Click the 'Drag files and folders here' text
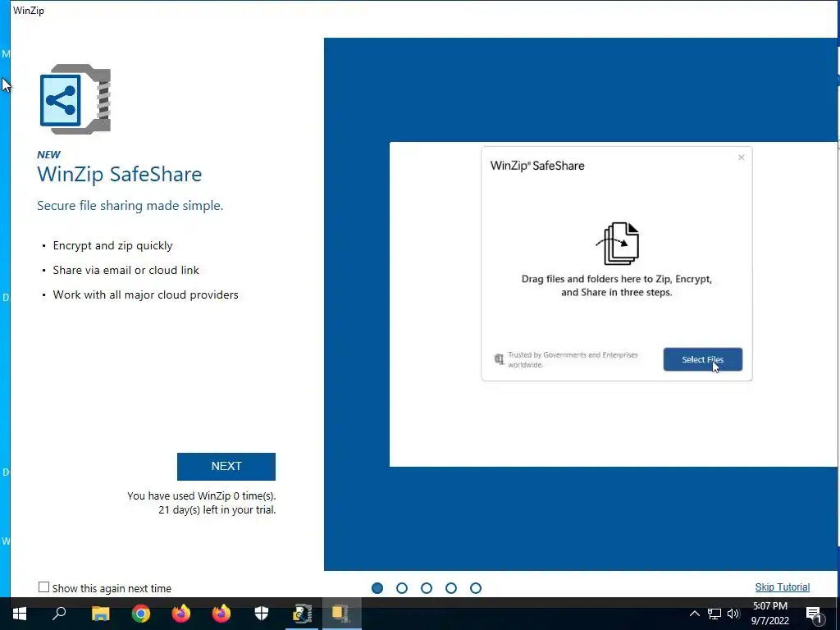 [x=617, y=285]
